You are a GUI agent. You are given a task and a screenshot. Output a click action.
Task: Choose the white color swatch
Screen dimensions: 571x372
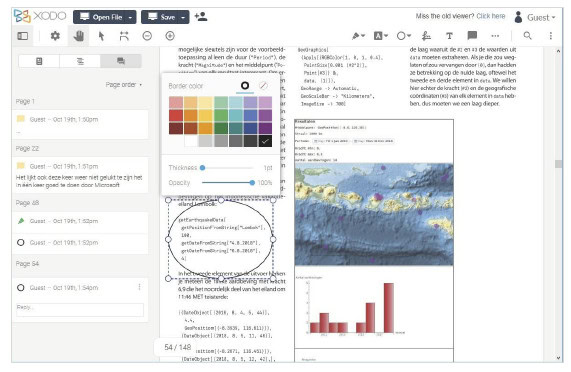[x=191, y=141]
